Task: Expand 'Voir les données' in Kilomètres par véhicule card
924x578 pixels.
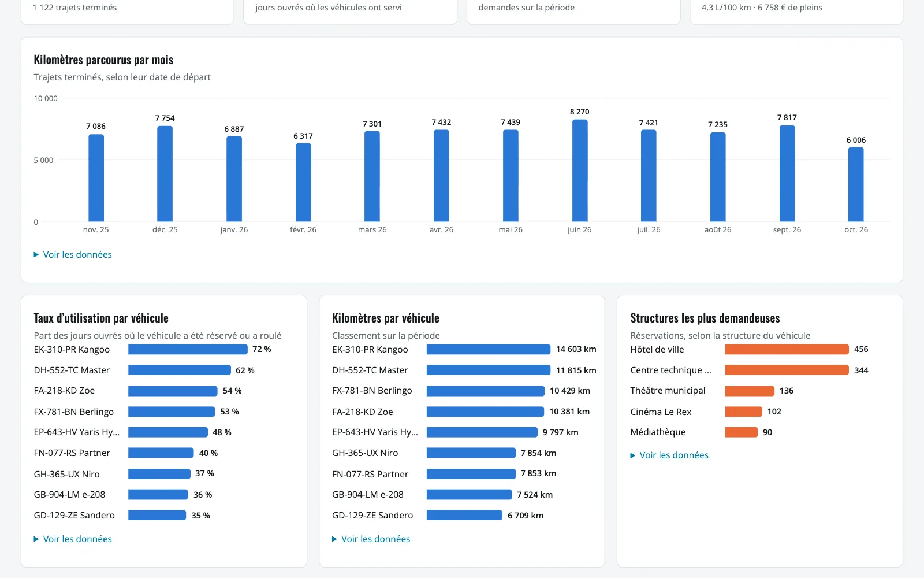Action: click(371, 539)
